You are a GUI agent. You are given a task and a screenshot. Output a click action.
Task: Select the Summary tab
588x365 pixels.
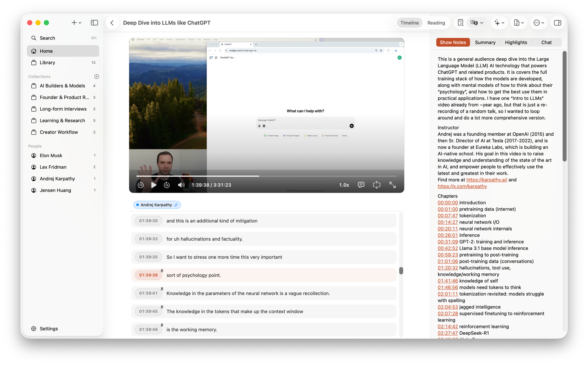pyautogui.click(x=485, y=42)
